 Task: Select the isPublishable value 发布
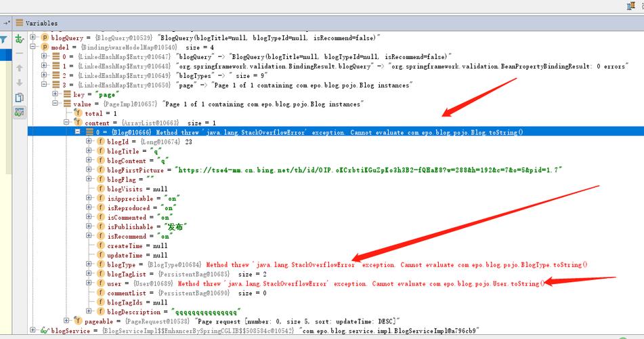(x=175, y=226)
